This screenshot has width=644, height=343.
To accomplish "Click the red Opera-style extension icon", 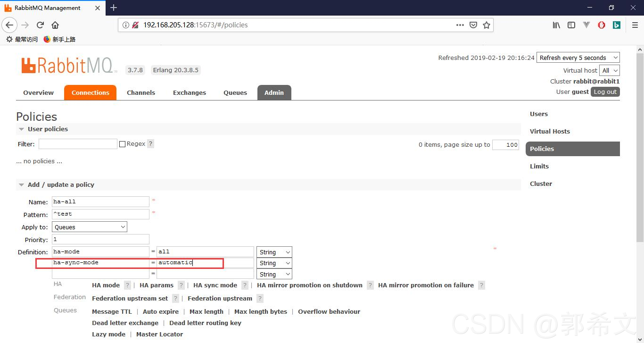I will [x=602, y=25].
